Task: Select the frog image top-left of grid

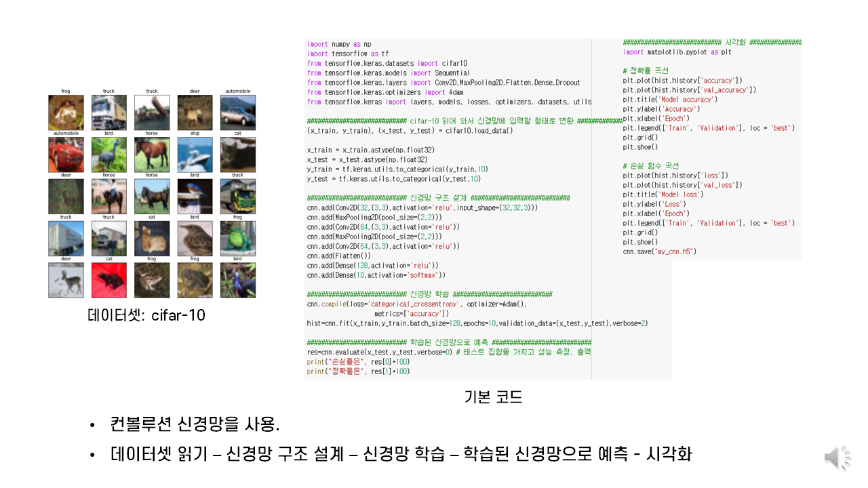Action: point(64,112)
